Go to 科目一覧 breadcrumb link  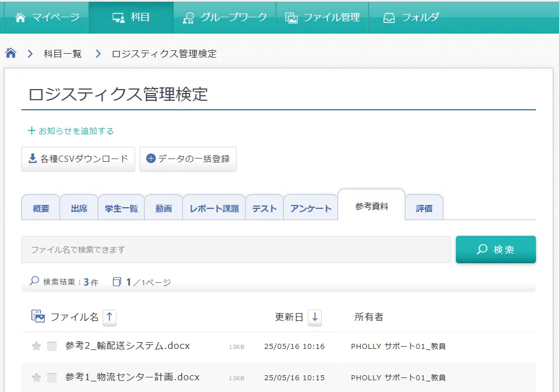click(63, 54)
